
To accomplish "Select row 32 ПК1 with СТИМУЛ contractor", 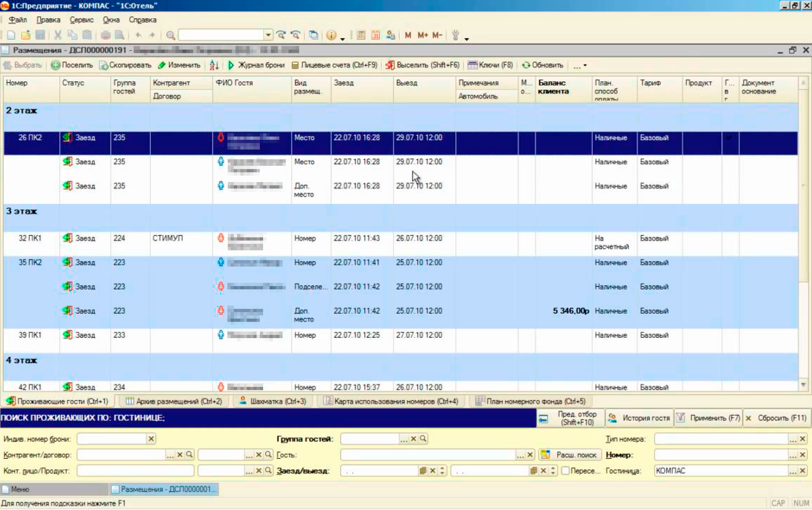I will (x=400, y=244).
